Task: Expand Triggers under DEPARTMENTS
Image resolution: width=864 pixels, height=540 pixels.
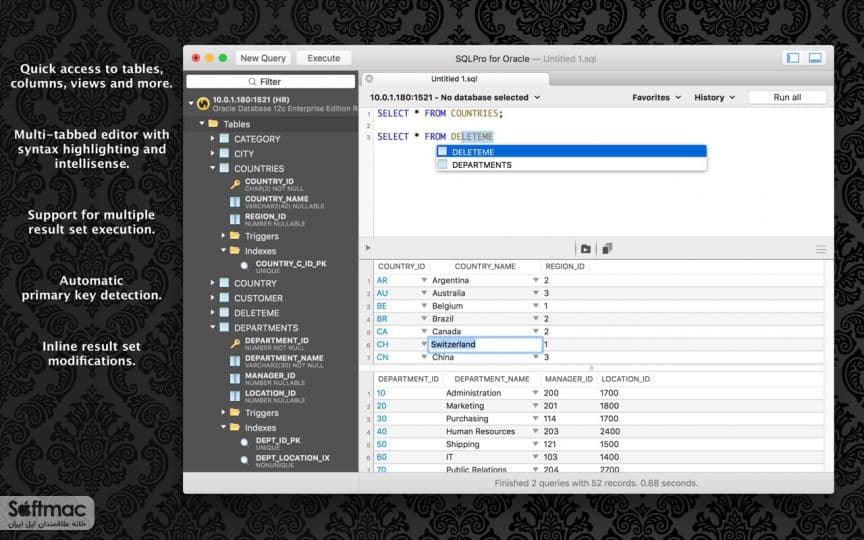Action: click(x=223, y=412)
